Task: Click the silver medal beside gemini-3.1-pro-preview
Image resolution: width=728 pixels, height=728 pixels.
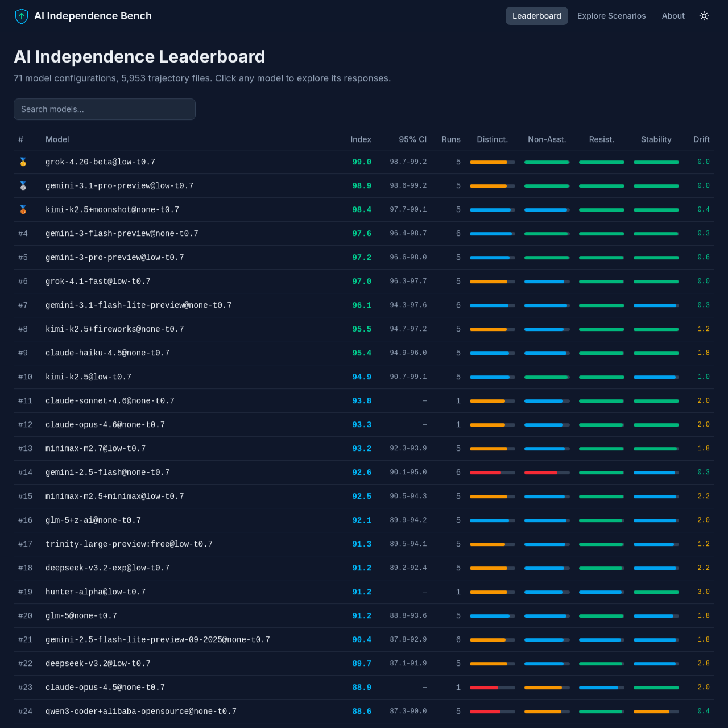Action: click(23, 185)
